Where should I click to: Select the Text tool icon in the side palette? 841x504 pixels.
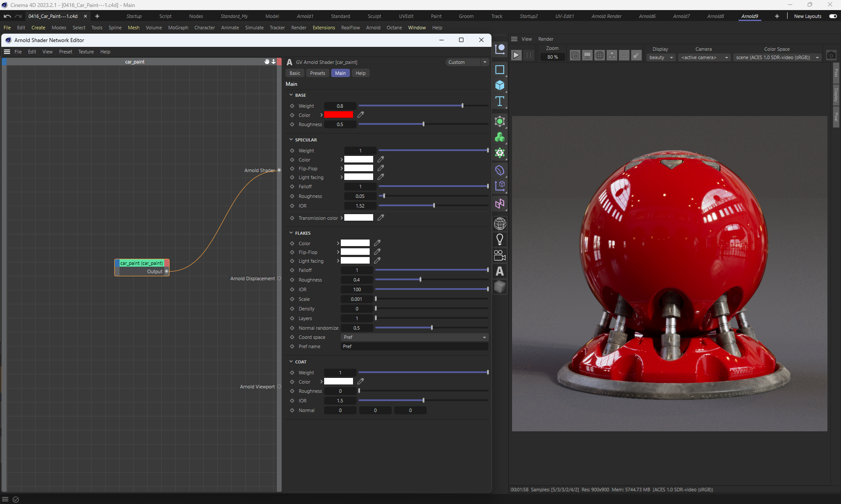tap(500, 102)
